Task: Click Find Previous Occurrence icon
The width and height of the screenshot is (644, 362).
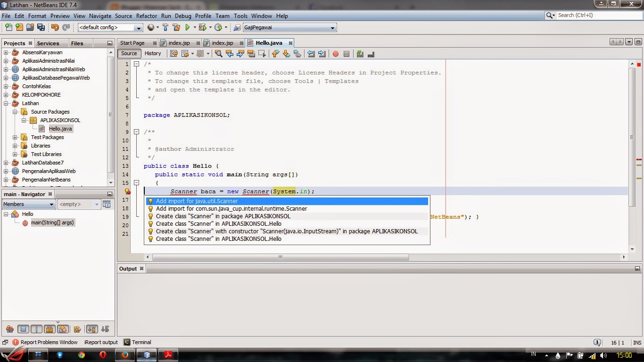Action: [230, 54]
